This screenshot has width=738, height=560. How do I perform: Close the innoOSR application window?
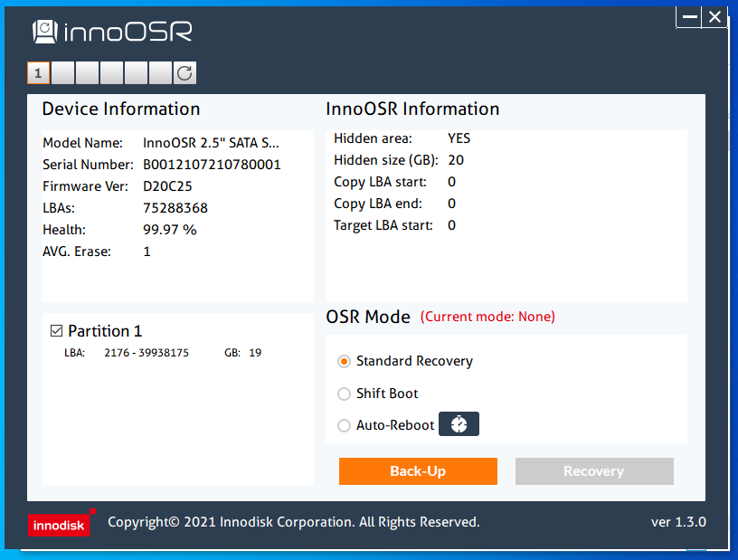[714, 17]
